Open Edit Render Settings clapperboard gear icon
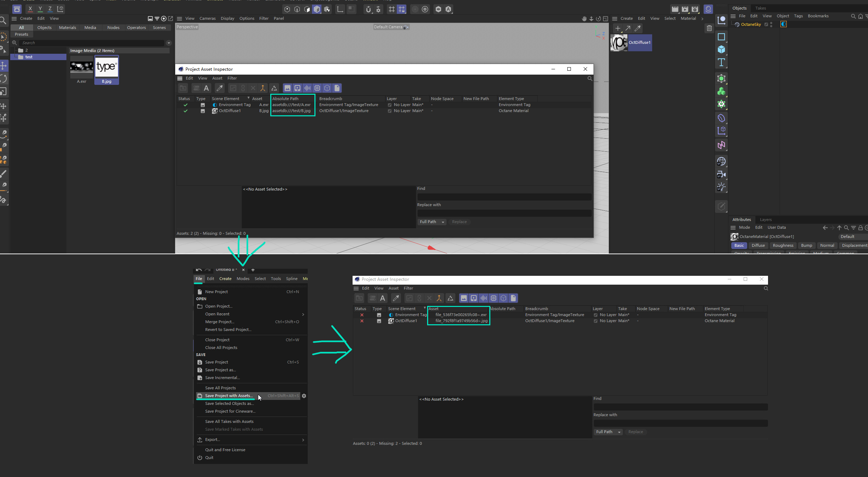The height and width of the screenshot is (477, 868). coord(695,9)
